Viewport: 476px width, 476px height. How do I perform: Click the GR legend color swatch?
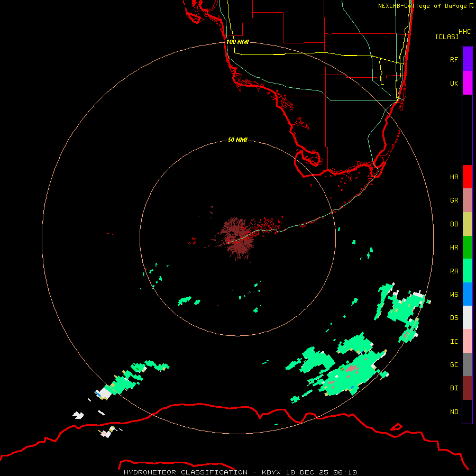coord(467,200)
